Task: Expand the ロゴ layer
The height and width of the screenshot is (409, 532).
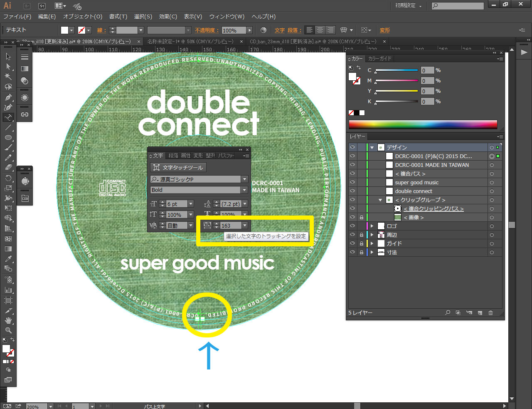Action: [x=372, y=226]
